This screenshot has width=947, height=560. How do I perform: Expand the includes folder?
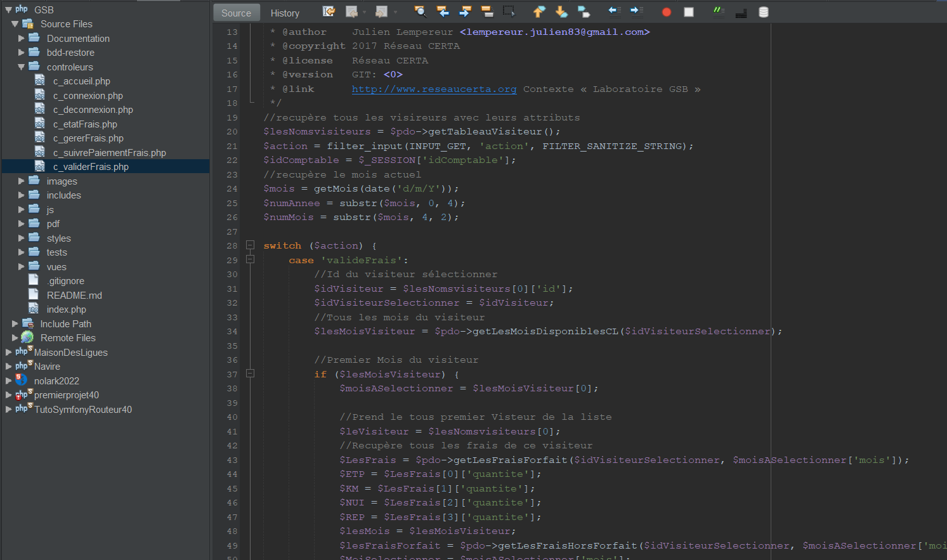tap(21, 195)
